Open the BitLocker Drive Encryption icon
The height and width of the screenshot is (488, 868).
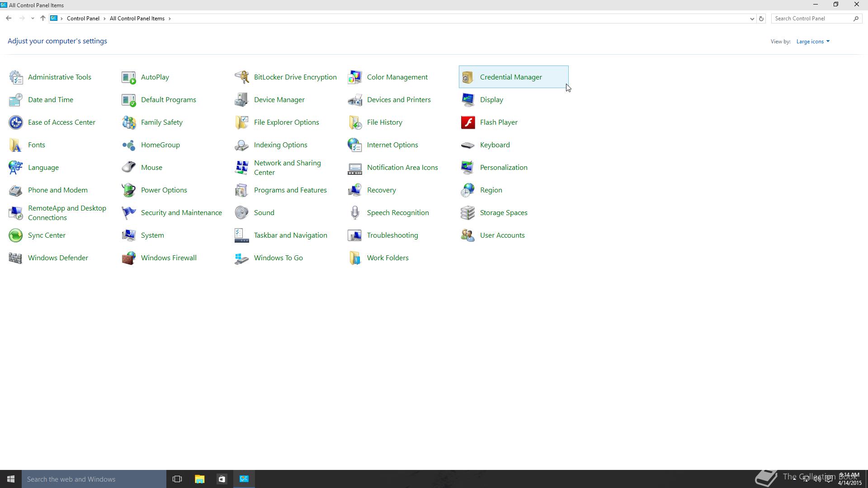coord(242,77)
